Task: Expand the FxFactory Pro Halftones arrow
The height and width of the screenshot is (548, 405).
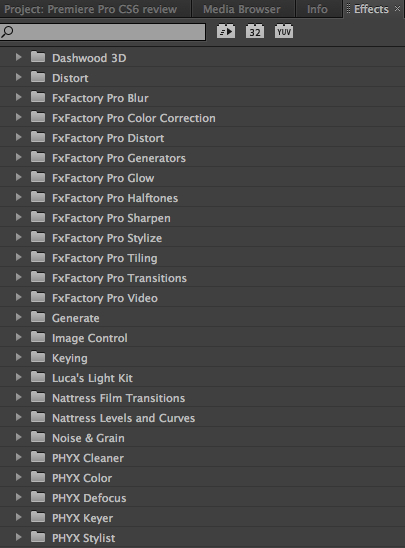Action: pyautogui.click(x=19, y=197)
